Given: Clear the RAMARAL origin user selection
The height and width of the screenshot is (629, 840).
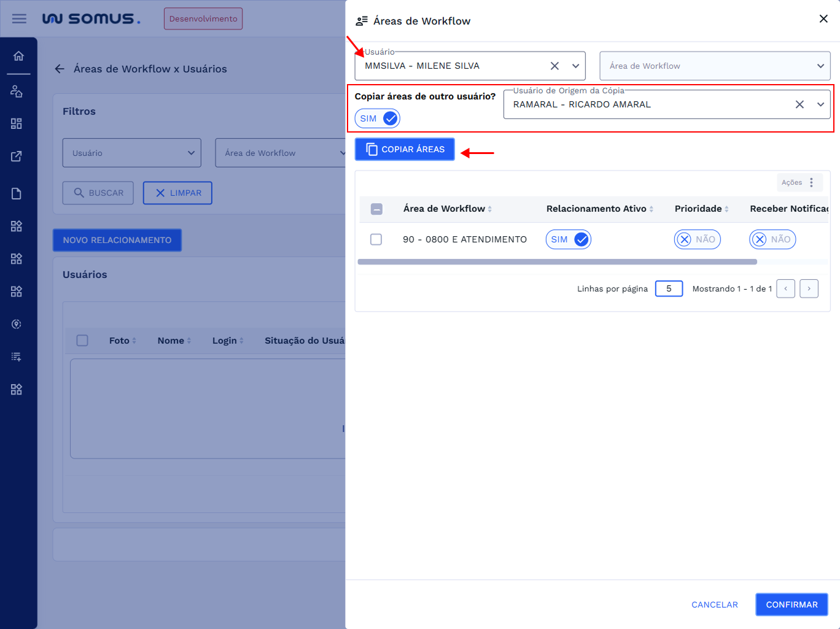Looking at the screenshot, I should [799, 104].
